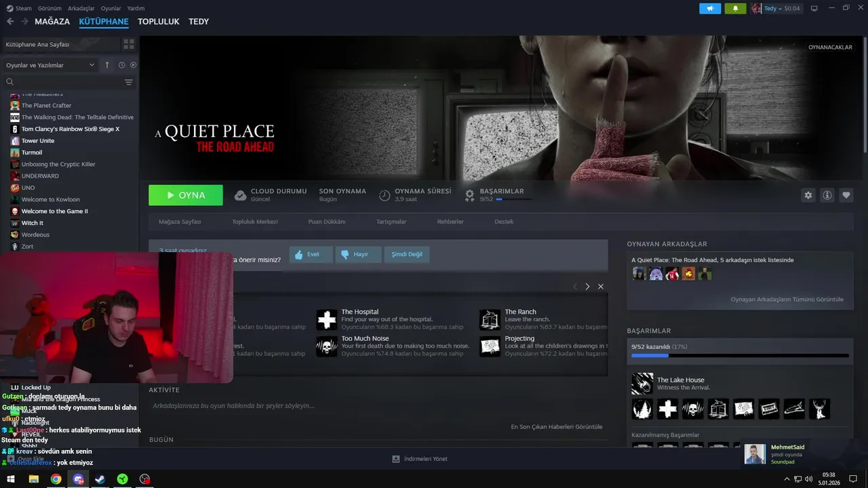Open the Arkadaşlar menu
Image resolution: width=868 pixels, height=488 pixels.
click(x=81, y=8)
